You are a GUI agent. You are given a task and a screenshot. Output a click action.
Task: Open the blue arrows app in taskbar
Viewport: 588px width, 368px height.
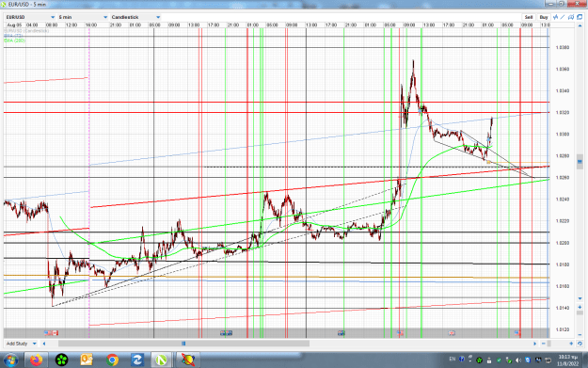[x=136, y=360]
